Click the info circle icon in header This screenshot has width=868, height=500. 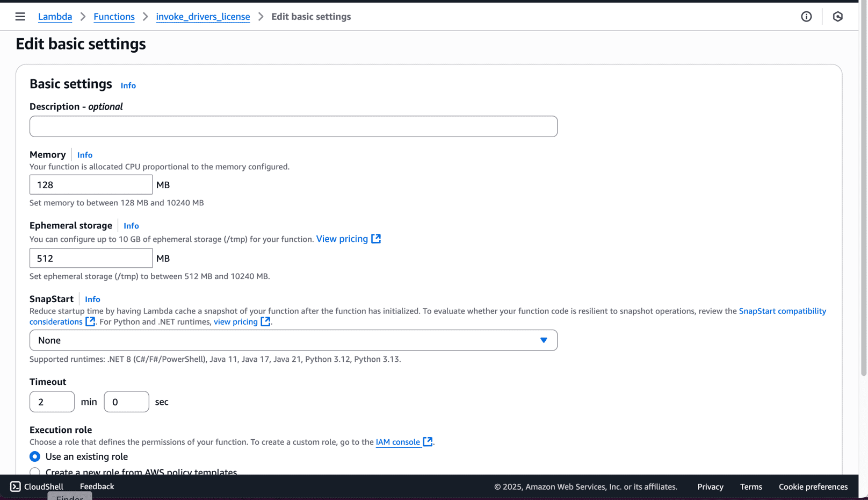pyautogui.click(x=806, y=17)
